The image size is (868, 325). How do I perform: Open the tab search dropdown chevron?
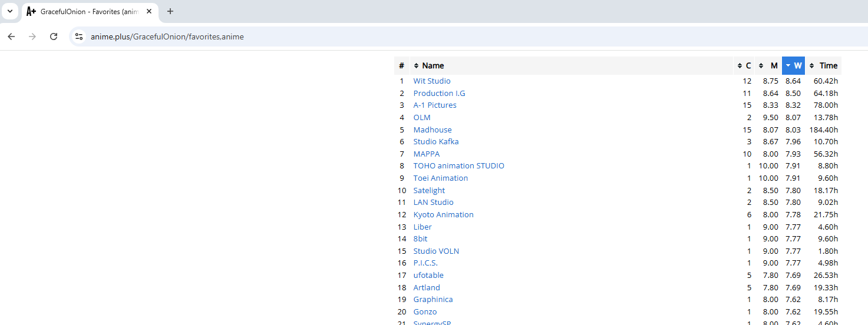point(10,11)
